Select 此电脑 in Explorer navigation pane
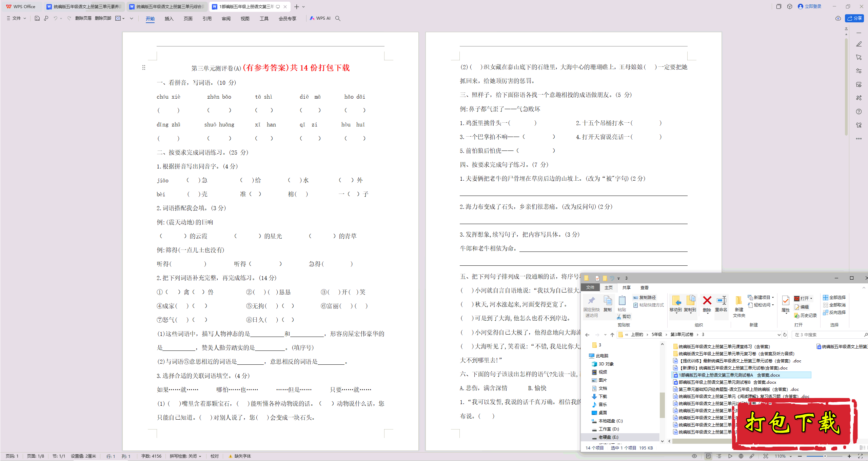868x461 pixels. [x=602, y=356]
